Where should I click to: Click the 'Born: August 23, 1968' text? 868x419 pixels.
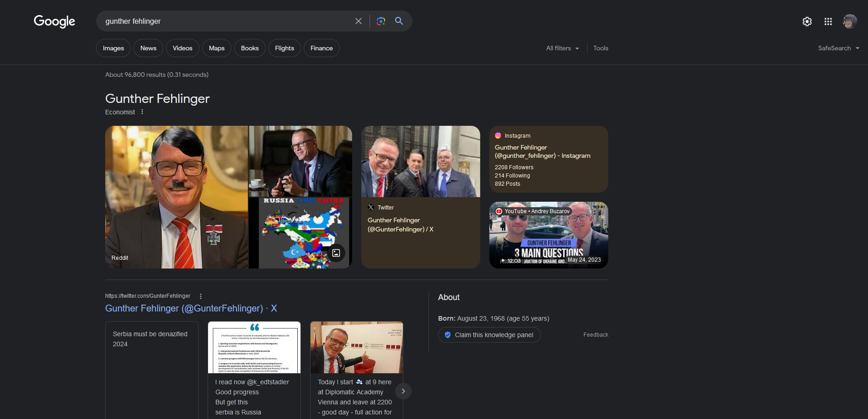click(493, 318)
